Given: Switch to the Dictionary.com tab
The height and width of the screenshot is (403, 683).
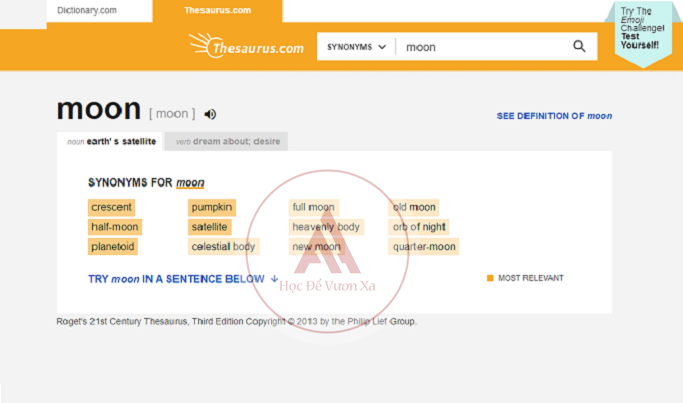Looking at the screenshot, I should coord(87,10).
